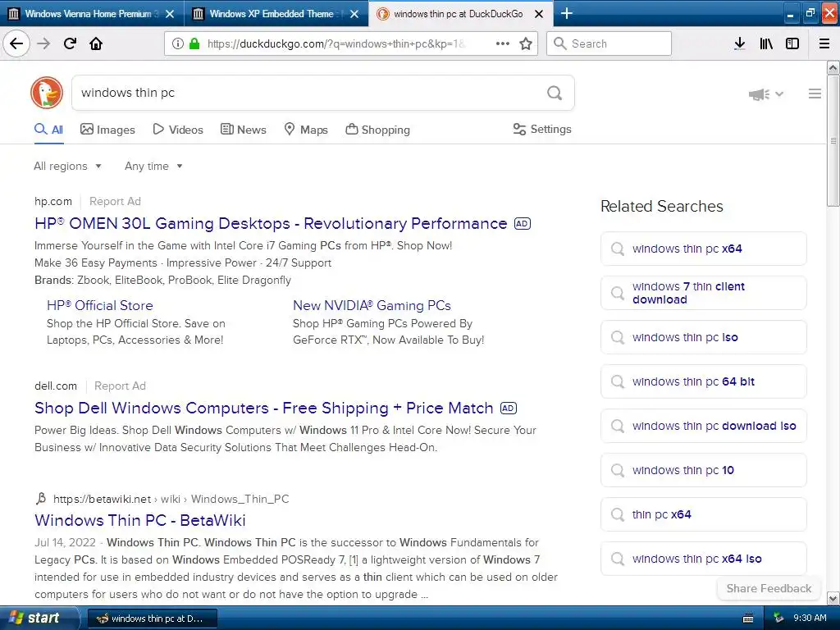Click the Share Feedback button
This screenshot has width=840, height=630.
[x=769, y=588]
